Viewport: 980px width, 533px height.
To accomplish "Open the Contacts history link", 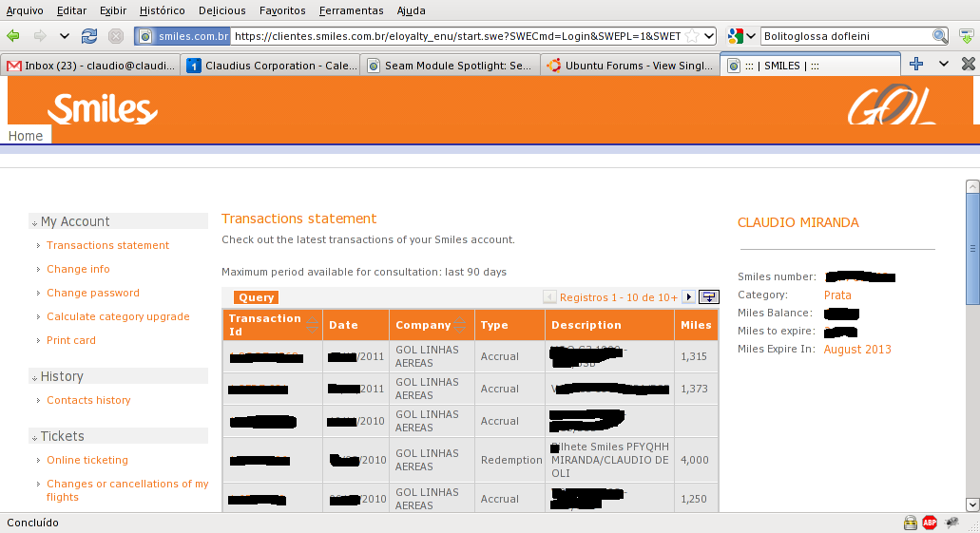I will pos(88,400).
